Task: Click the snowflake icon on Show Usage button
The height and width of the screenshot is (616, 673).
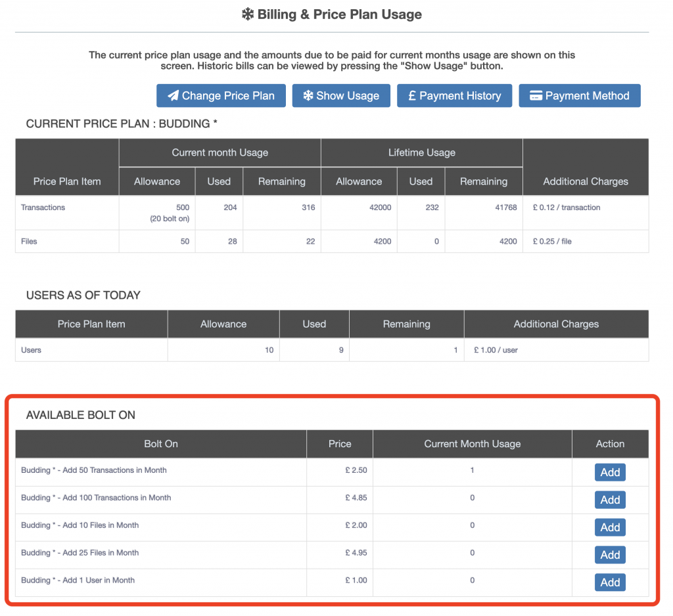Action: click(x=308, y=96)
